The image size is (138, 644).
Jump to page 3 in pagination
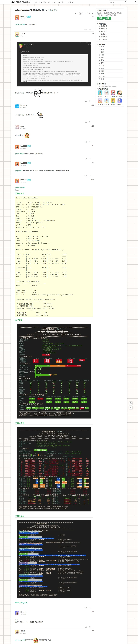coord(83,14)
